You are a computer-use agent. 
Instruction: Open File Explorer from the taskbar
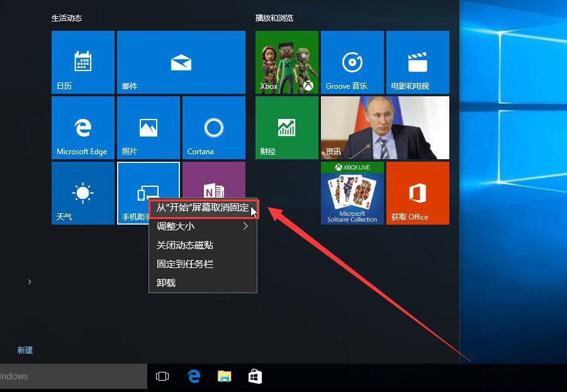click(225, 376)
